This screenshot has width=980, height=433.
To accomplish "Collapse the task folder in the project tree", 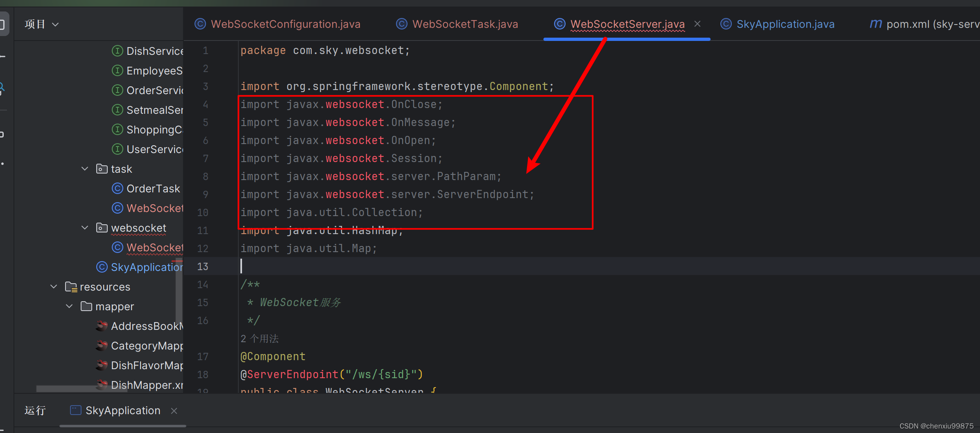I will 84,169.
